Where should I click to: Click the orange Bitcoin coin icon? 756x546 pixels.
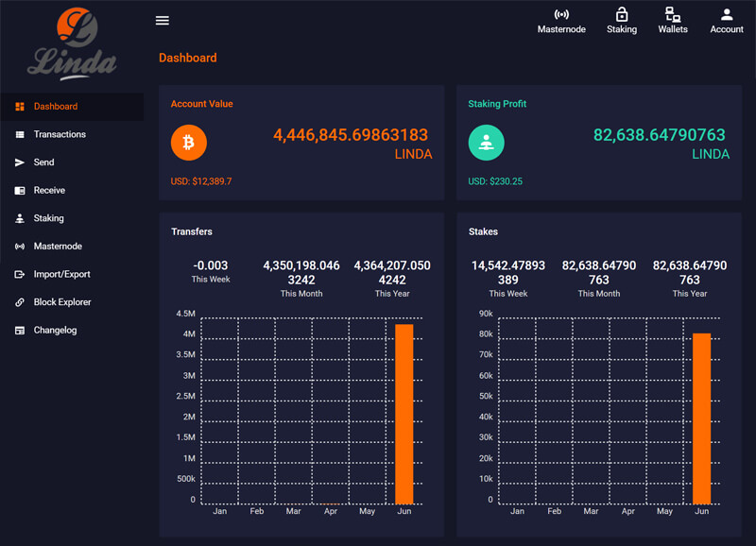(x=188, y=143)
